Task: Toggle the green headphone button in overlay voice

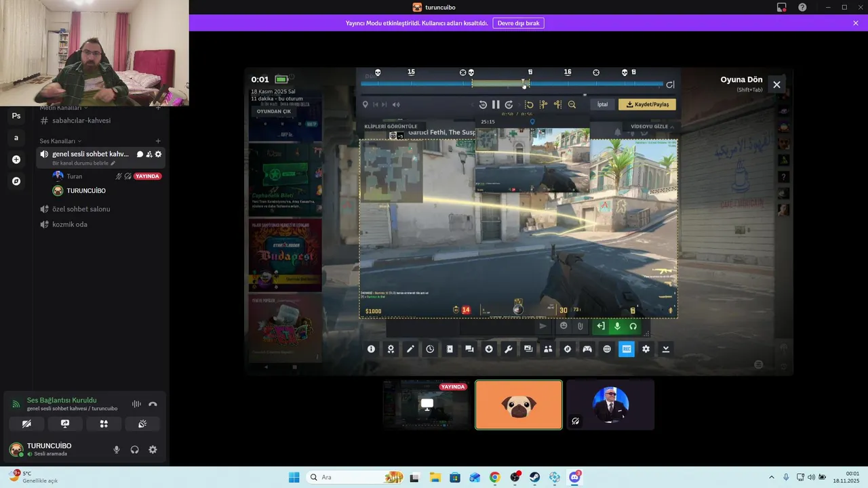Action: click(x=633, y=326)
